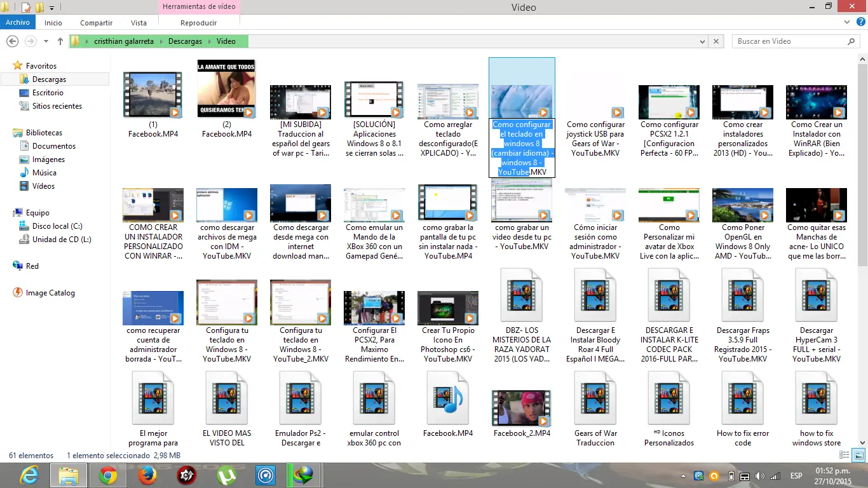
Task: Open the address bar previous locations dropdown
Action: coord(702,41)
